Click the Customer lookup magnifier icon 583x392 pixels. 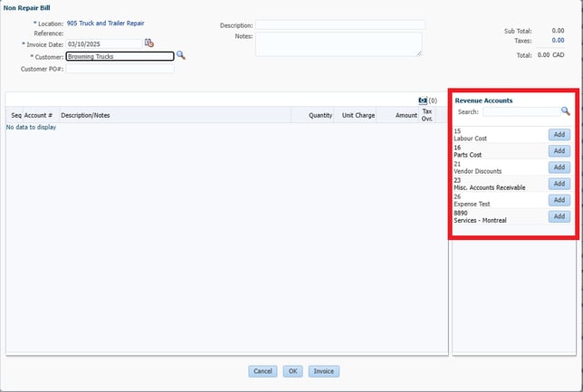[x=180, y=55]
